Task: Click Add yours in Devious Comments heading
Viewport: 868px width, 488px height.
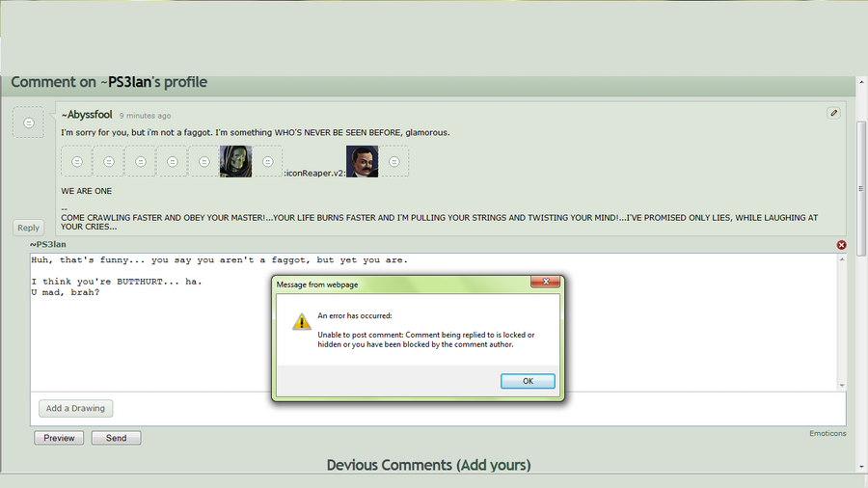Action: coord(495,465)
